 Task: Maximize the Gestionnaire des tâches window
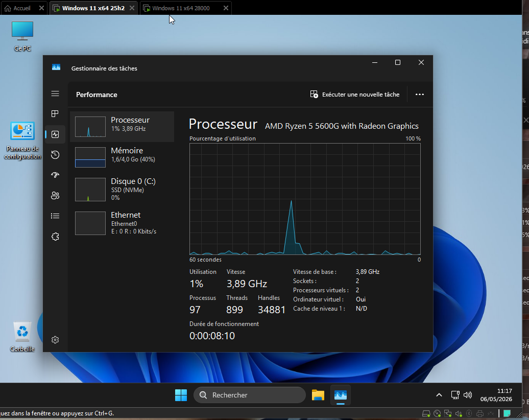[398, 62]
